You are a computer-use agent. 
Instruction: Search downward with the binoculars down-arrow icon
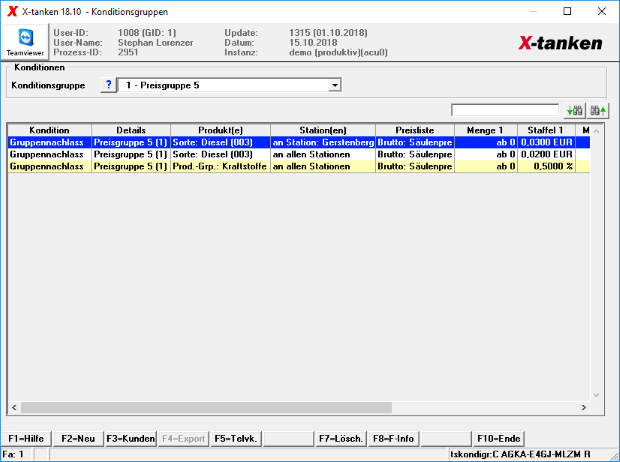[x=575, y=111]
